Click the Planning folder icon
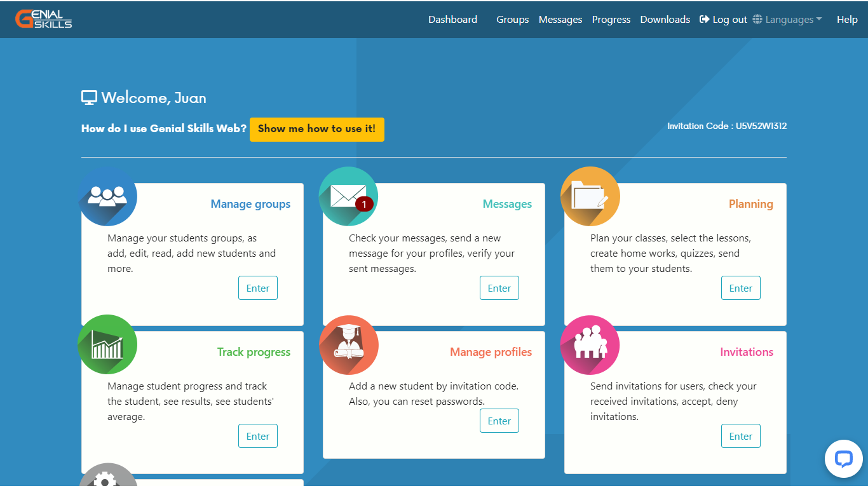Viewport: 868px width, 488px height. [590, 196]
